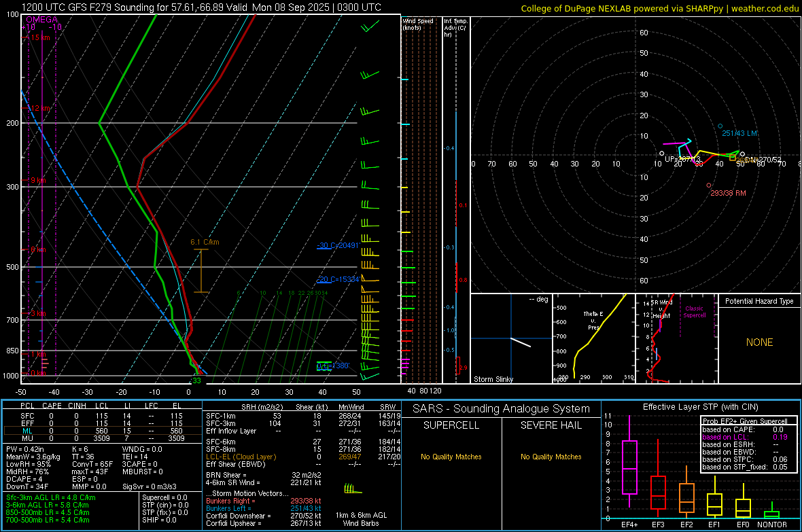Click the SARS - Sounding Analogue System title
This screenshot has height=532, width=802.
coord(502,409)
